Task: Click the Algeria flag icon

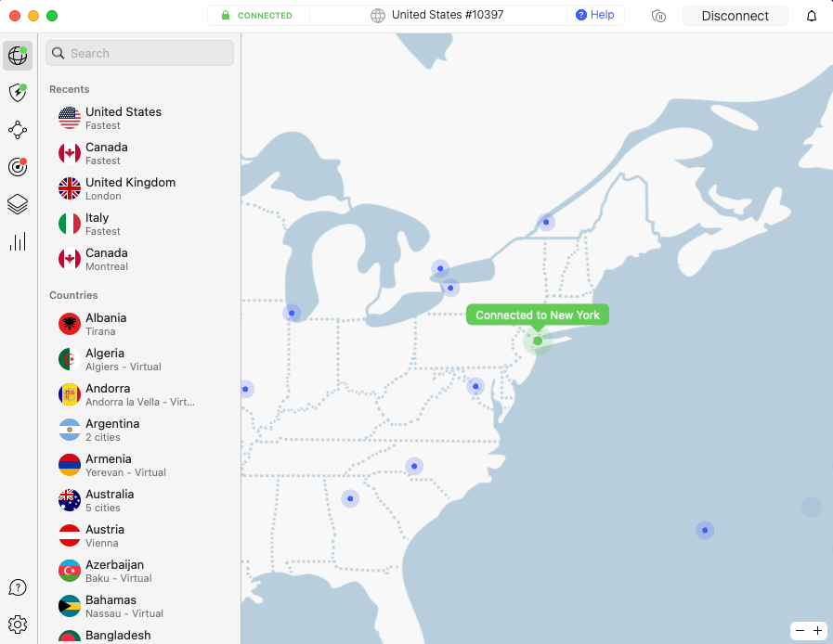Action: coord(70,359)
